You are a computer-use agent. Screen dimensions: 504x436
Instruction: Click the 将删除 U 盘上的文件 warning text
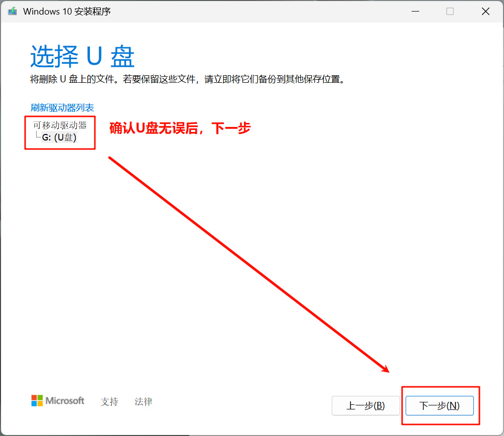tap(187, 79)
